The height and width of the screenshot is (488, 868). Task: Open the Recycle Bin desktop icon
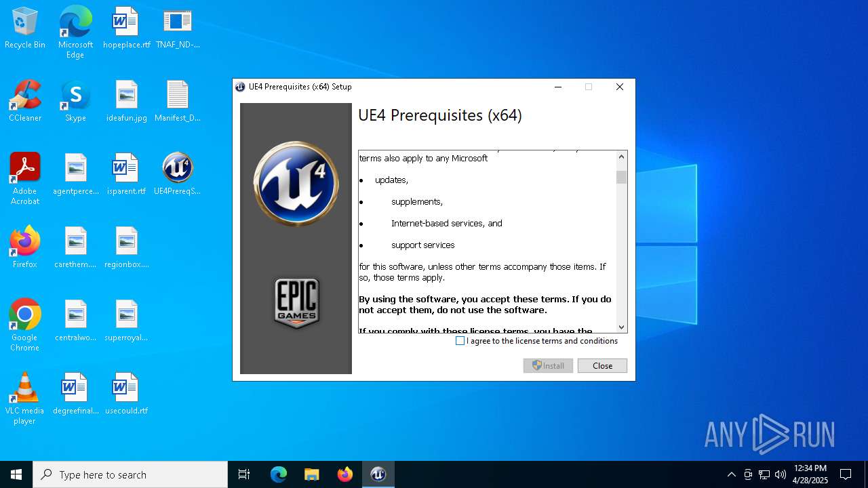[x=25, y=28]
